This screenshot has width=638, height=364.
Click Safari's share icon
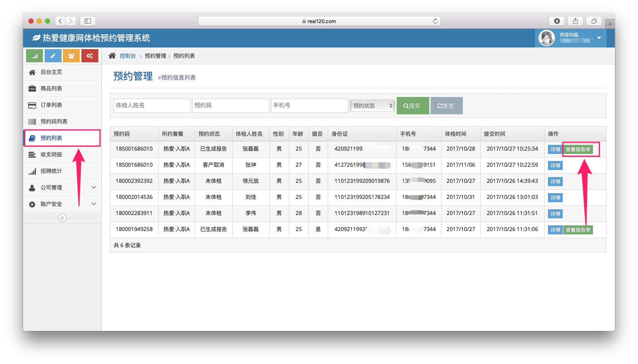coord(575,21)
